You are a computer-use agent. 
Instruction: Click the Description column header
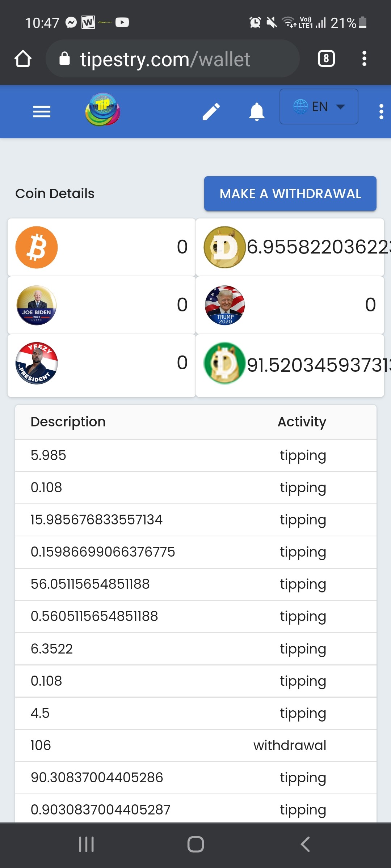(x=68, y=422)
